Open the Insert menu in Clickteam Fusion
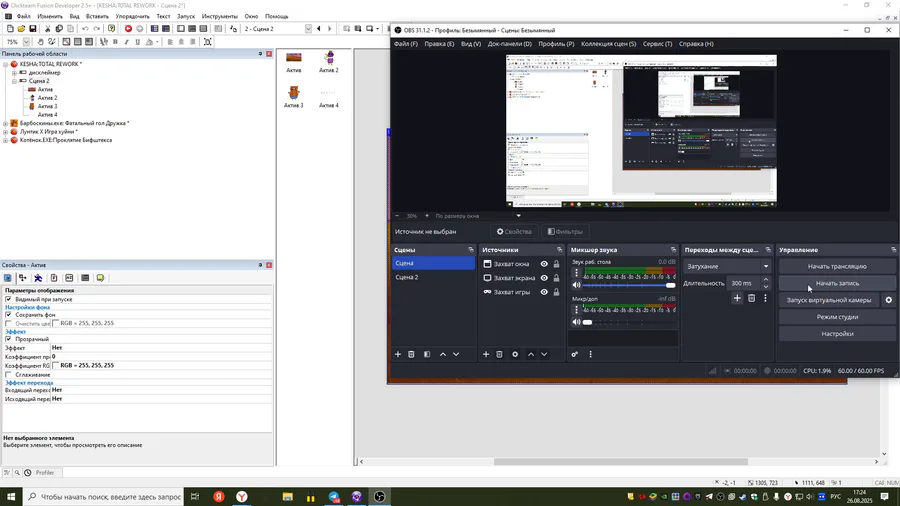 (x=97, y=17)
